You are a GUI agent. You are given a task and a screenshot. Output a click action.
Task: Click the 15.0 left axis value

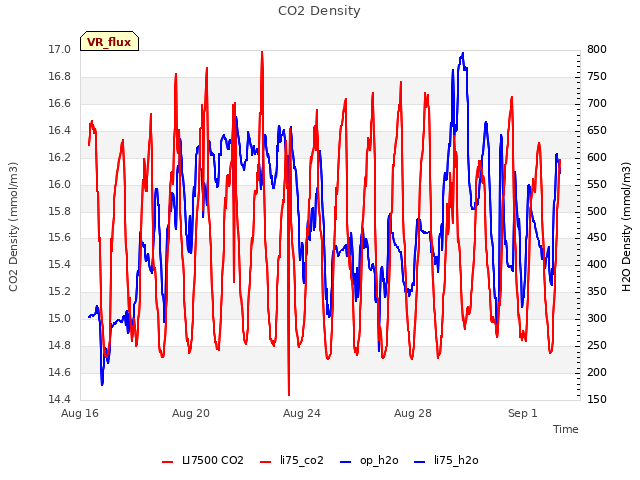60,318
